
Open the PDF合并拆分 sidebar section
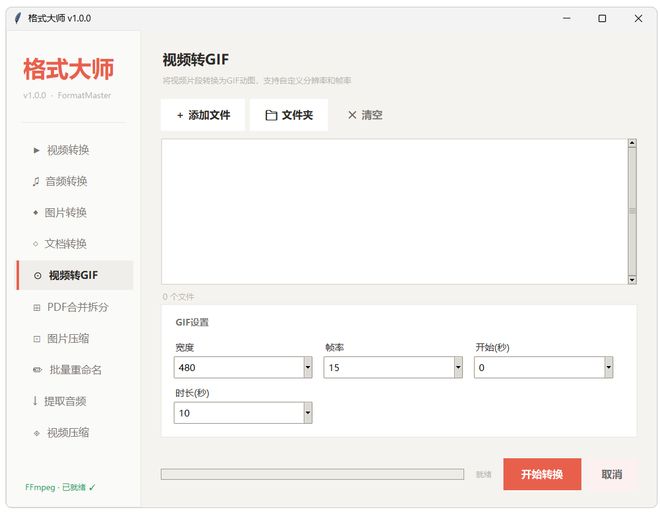point(75,307)
